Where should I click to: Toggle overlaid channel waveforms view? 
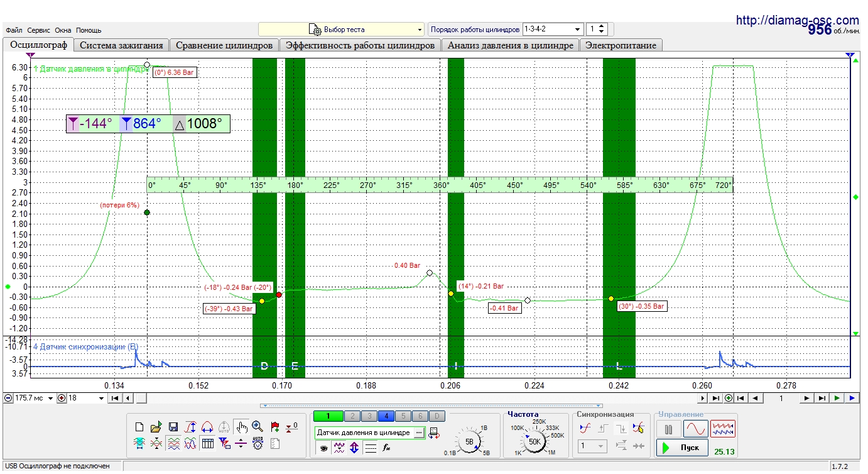[x=190, y=443]
